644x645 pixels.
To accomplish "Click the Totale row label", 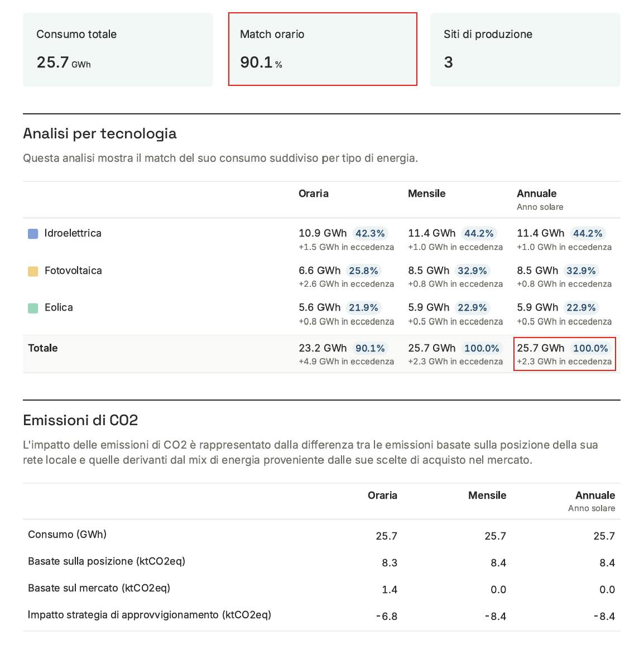I will (x=43, y=348).
